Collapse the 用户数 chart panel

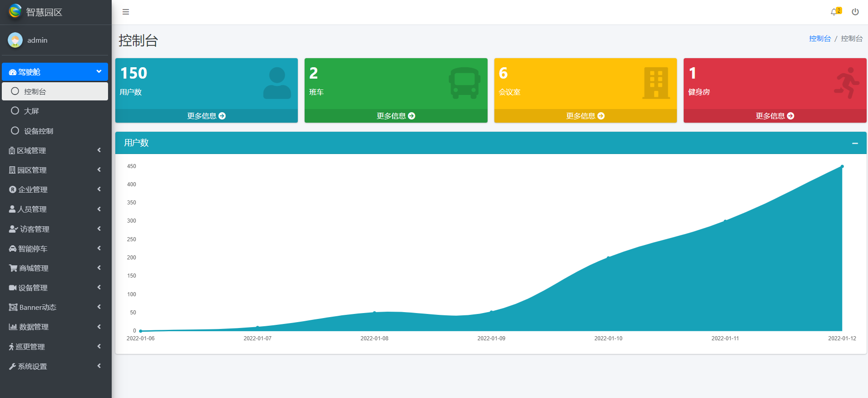855,143
